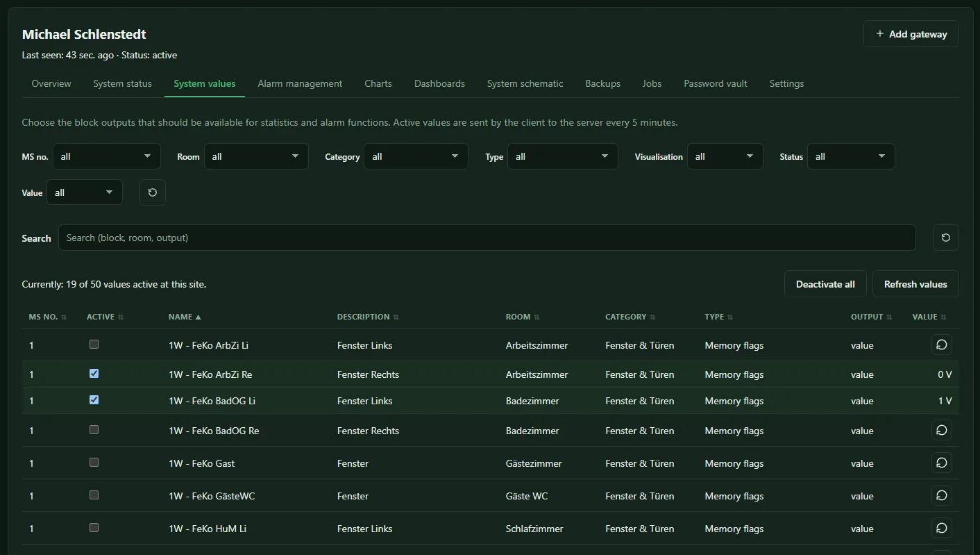980x555 pixels.
Task: Switch to the Overview tab
Action: click(x=51, y=83)
